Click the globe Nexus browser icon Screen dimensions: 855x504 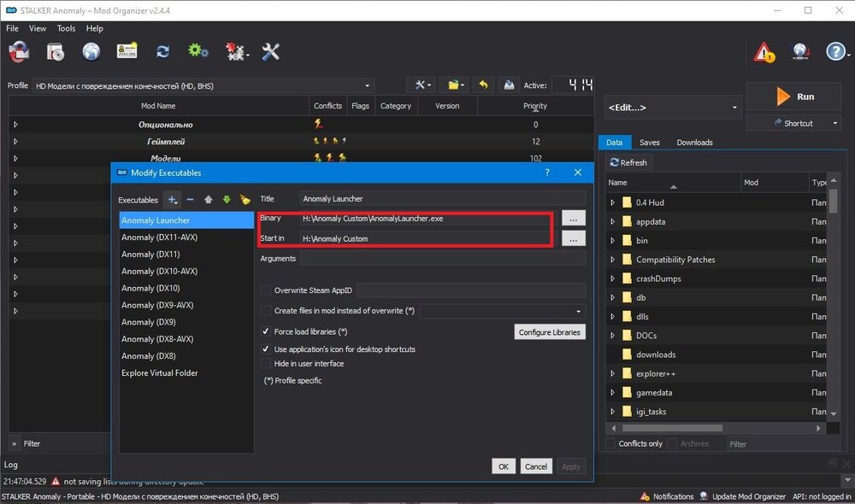pos(91,52)
